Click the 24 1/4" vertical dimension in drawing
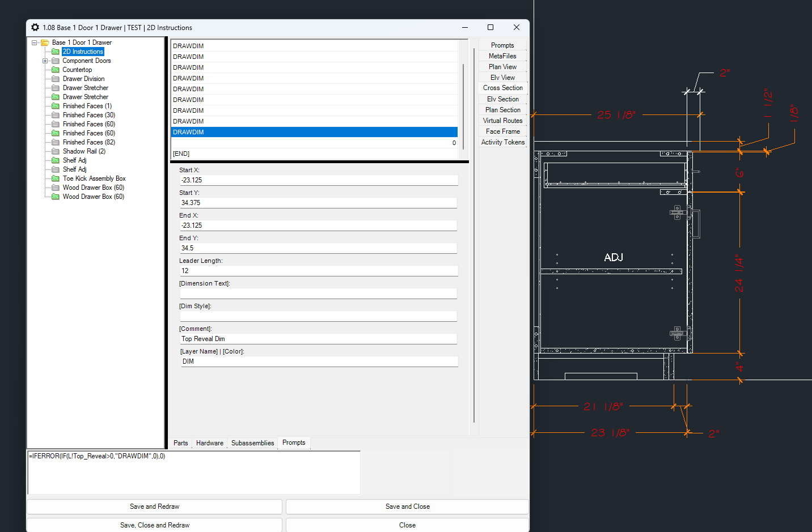 [x=739, y=274]
